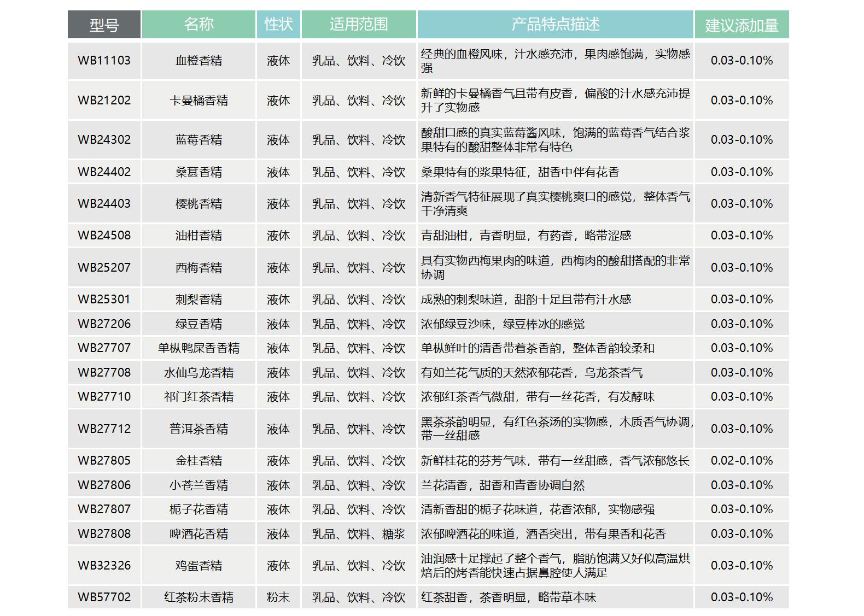Image resolution: width=864 pixels, height=616 pixels.
Task: Select model cell WB27808
Action: point(104,534)
